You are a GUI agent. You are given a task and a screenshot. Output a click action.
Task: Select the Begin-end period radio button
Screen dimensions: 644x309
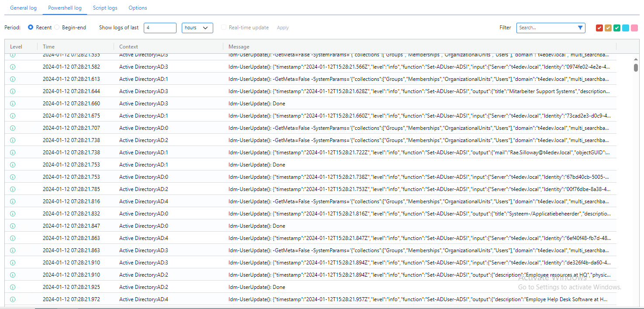click(x=57, y=27)
